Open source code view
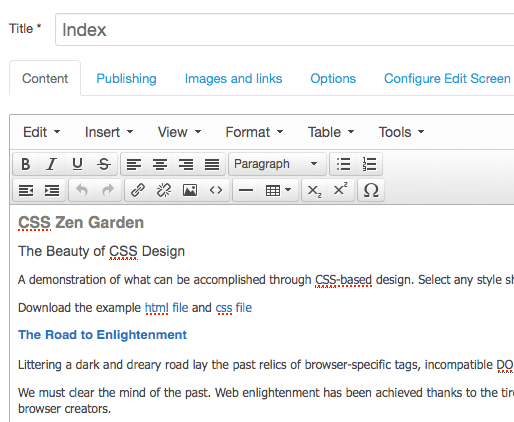Image resolution: width=514 pixels, height=422 pixels. point(216,190)
